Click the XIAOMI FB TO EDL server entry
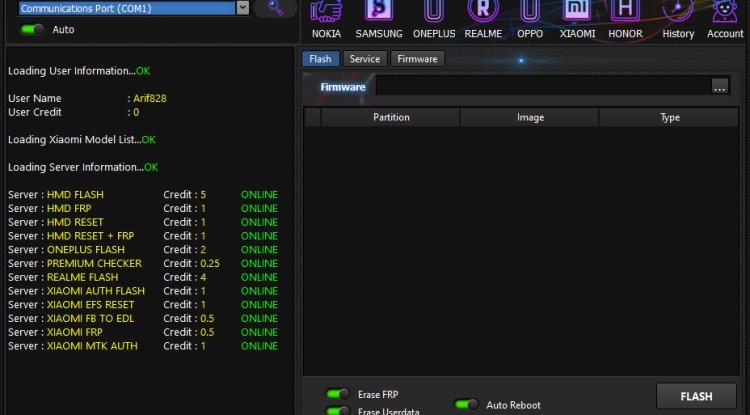Image resolution: width=750 pixels, height=415 pixels. (x=90, y=318)
